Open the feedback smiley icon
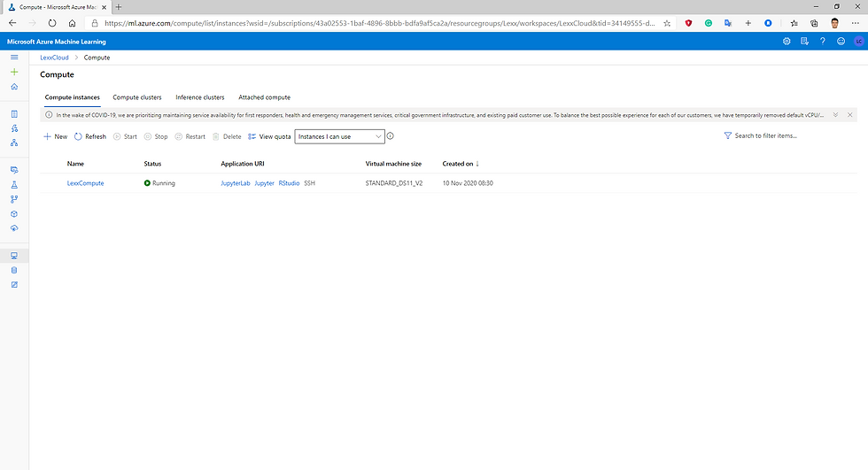This screenshot has width=868, height=470. click(841, 42)
